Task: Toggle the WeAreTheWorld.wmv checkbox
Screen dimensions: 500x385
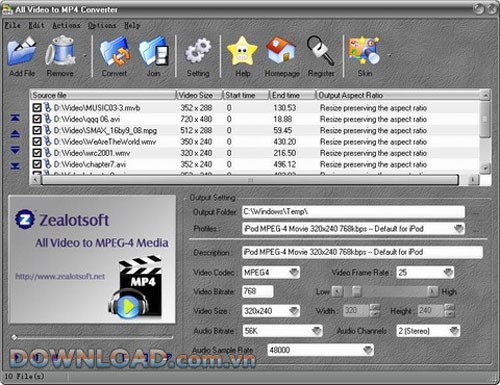Action: point(37,142)
